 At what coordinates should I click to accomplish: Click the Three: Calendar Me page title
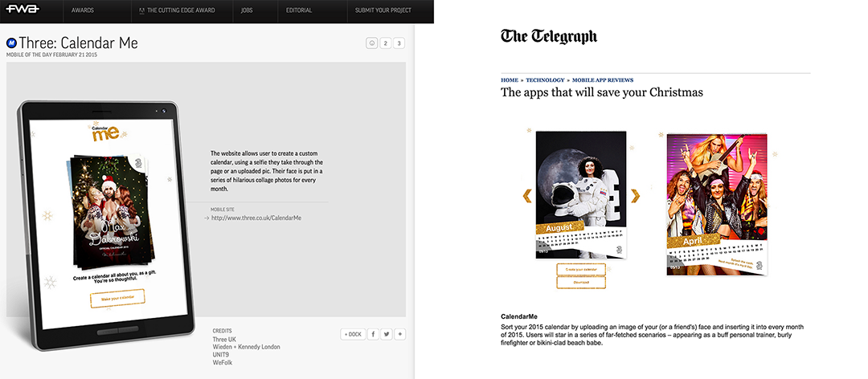(78, 43)
